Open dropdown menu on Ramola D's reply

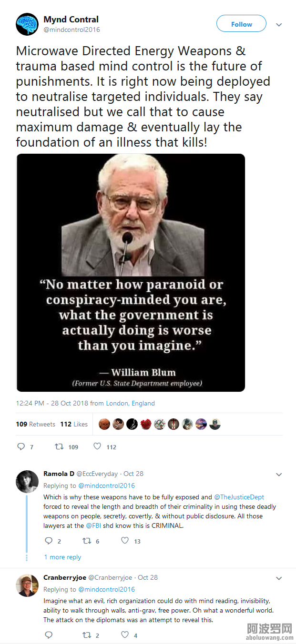point(279,475)
